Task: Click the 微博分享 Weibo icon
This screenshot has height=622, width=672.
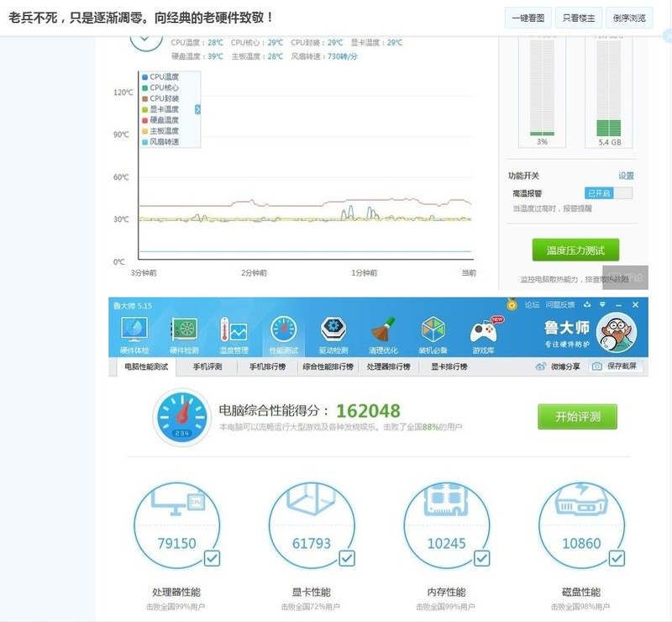Action: point(541,366)
